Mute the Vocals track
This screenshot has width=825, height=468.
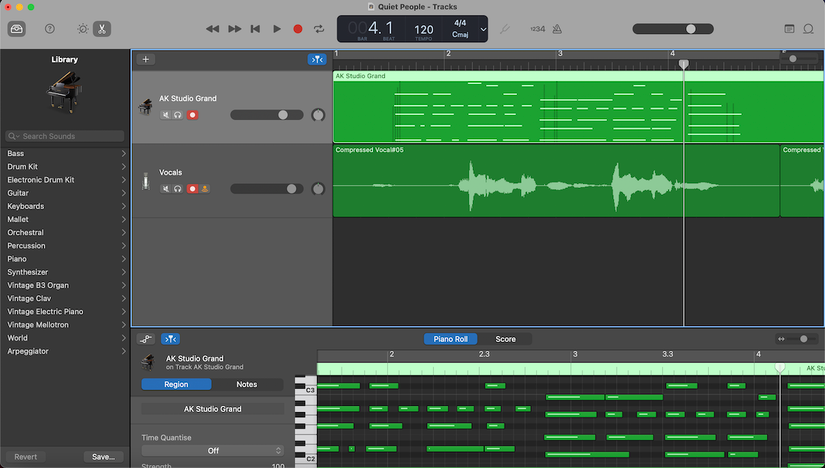point(165,188)
